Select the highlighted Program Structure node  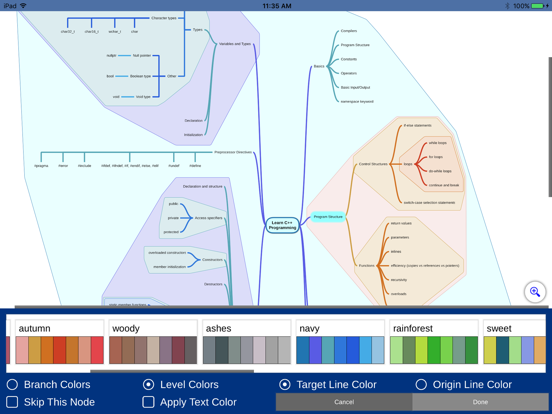pos(328,217)
